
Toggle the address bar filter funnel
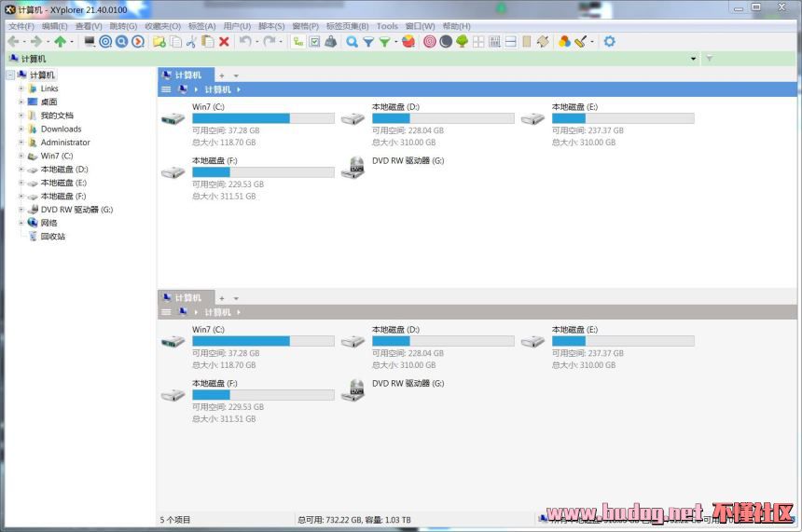(x=710, y=59)
